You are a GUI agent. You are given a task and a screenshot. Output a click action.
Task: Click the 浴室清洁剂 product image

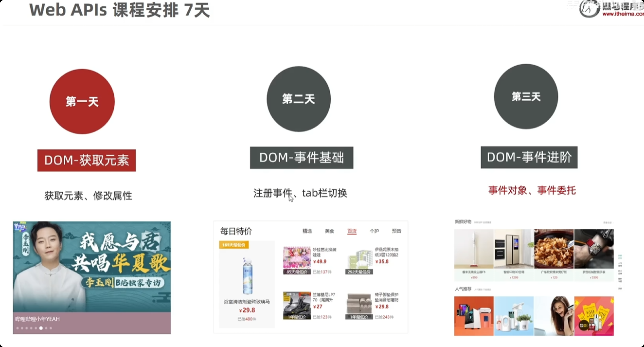coord(247,276)
